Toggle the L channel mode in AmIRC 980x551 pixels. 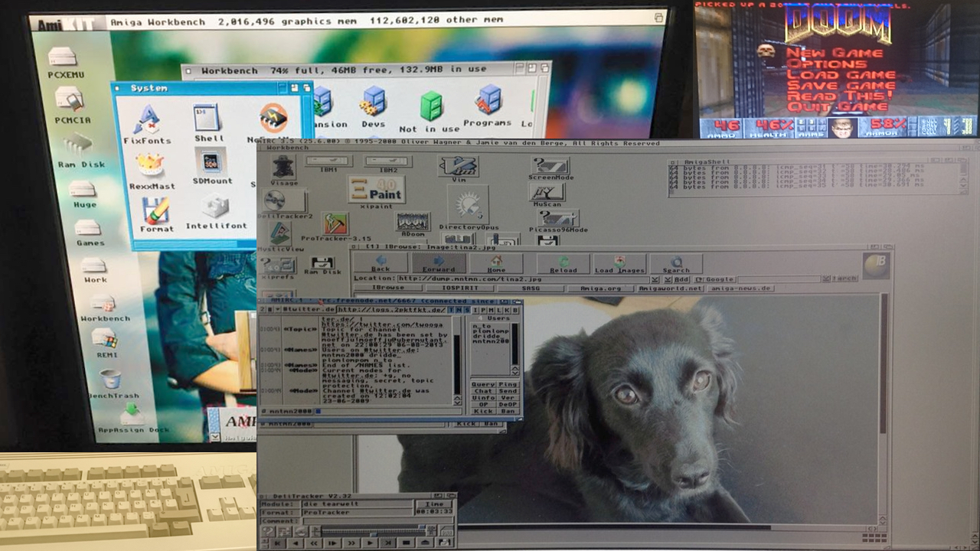499,310
